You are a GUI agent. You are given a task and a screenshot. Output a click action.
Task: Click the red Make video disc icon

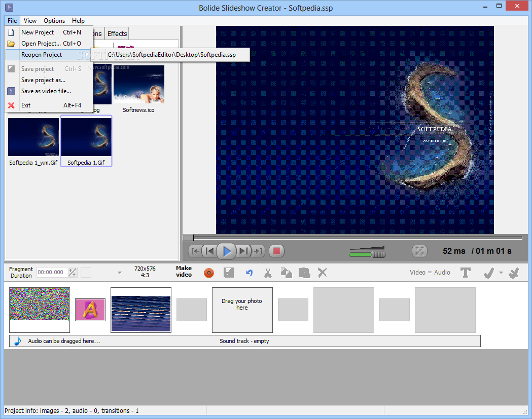click(209, 273)
